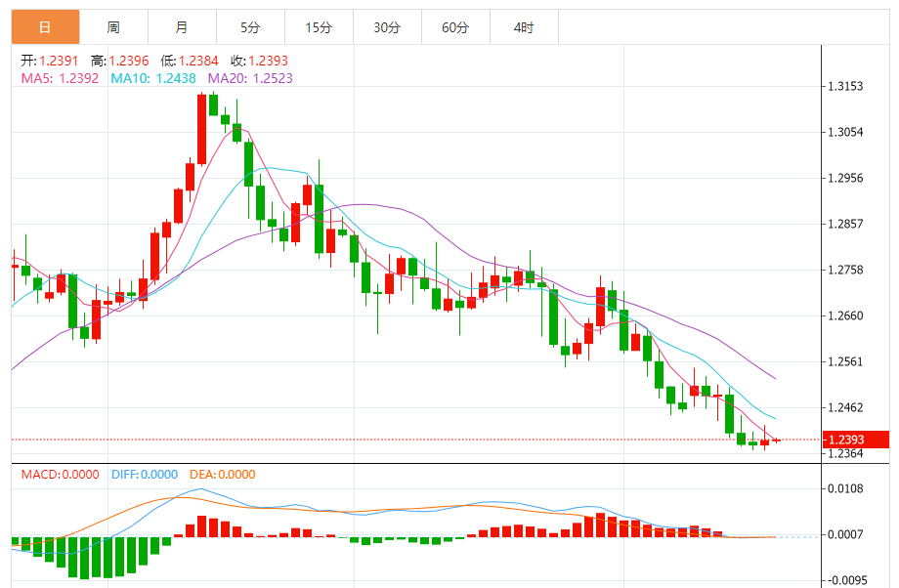Click the 1.3153 price axis label
The height and width of the screenshot is (588, 899).
pyautogui.click(x=845, y=87)
